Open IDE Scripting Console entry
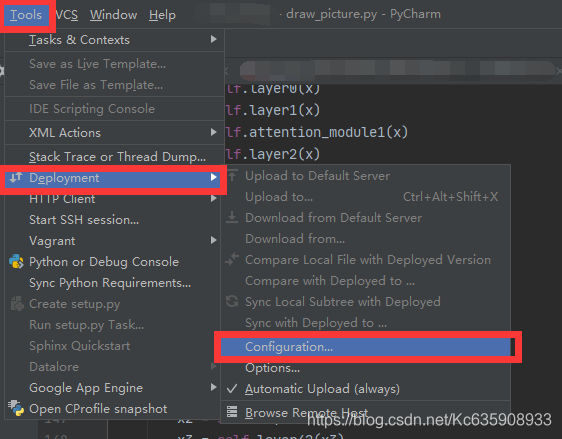 pos(114,109)
